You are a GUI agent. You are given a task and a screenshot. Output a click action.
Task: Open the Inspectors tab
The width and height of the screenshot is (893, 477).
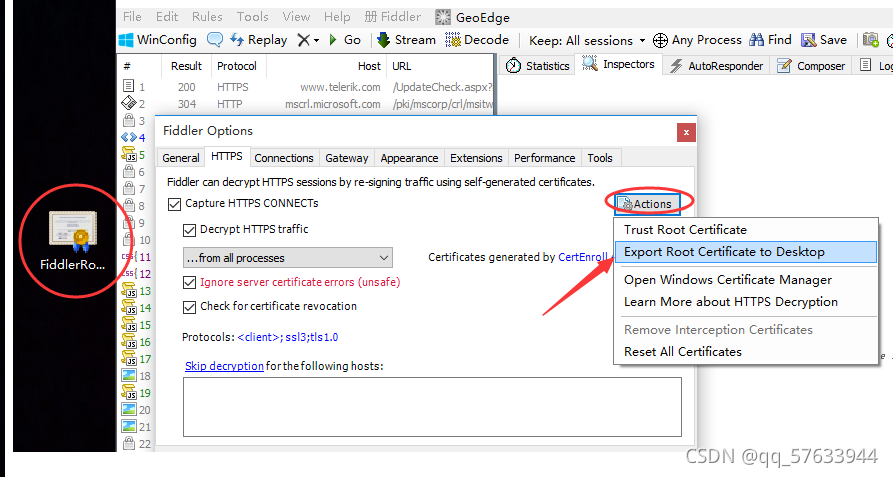point(618,64)
